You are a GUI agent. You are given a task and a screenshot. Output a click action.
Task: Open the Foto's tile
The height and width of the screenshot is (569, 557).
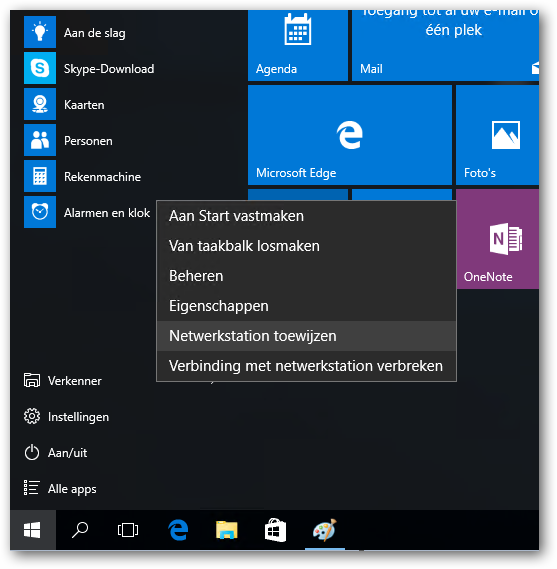pos(497,135)
